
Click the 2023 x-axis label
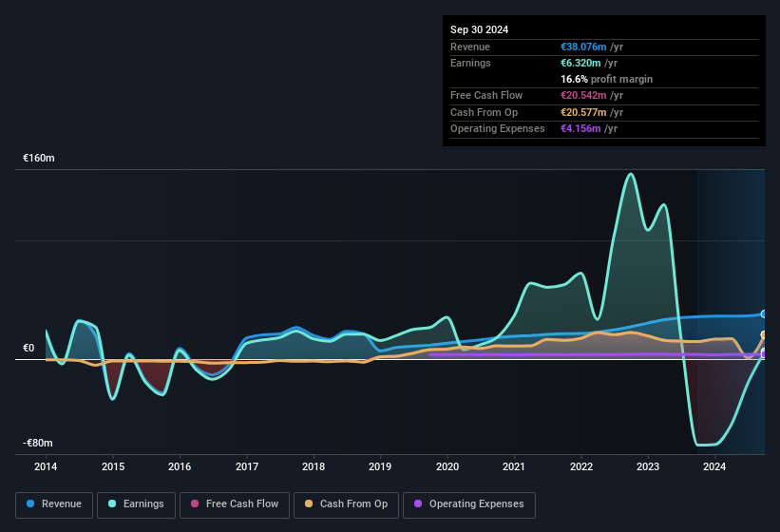[x=648, y=466]
